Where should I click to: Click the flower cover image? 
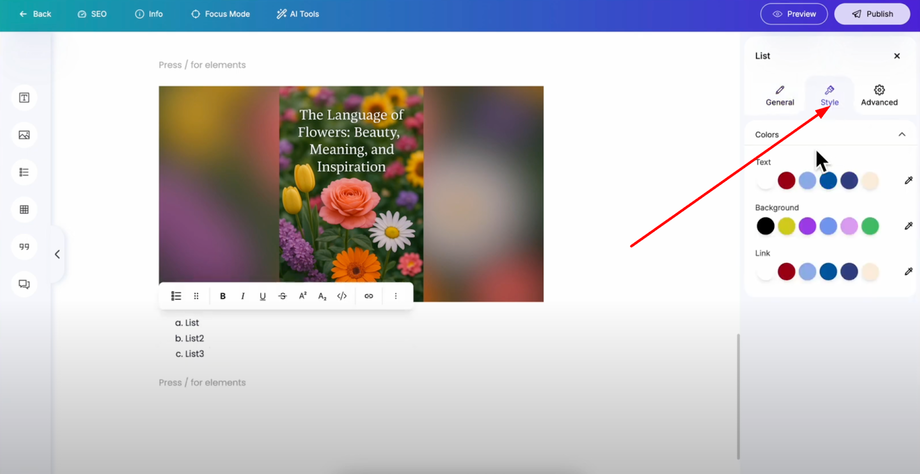tap(351, 194)
